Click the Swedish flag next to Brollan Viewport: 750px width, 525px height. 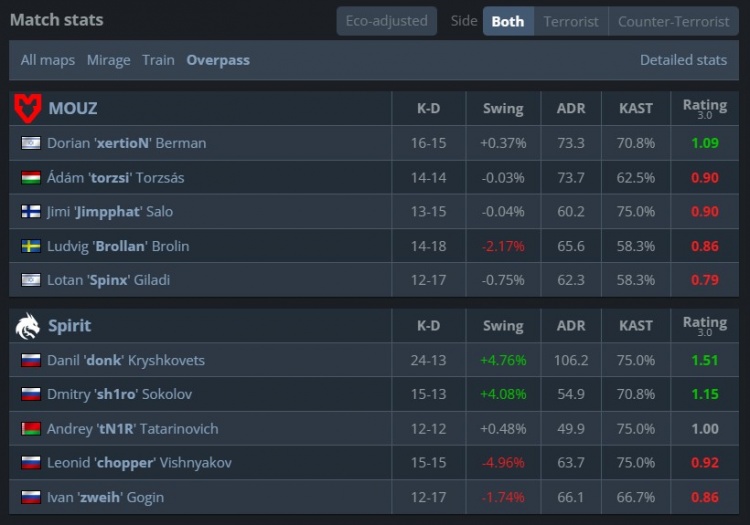pyautogui.click(x=30, y=246)
